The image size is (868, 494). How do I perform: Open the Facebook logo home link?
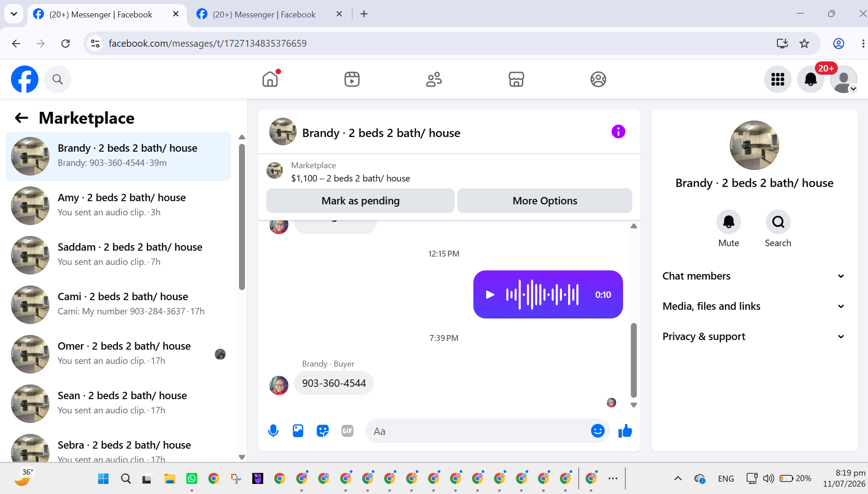(25, 79)
